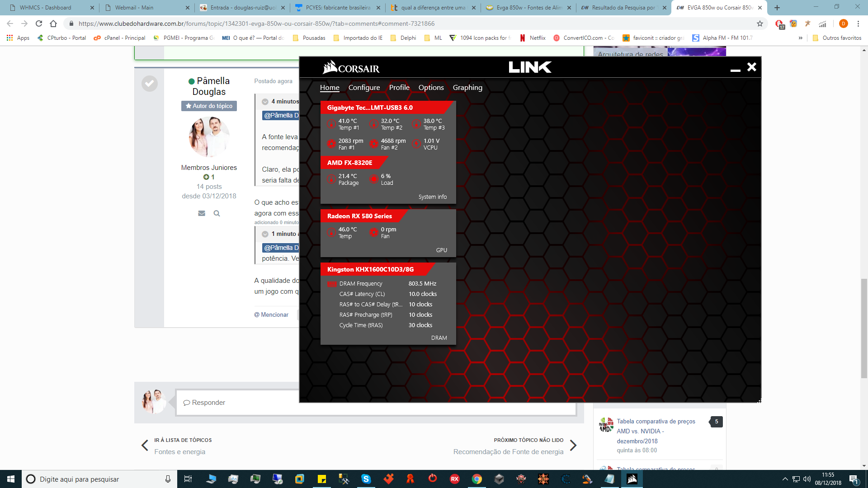Bookmark this page with star icon
Screen dimensions: 868x488
pos(760,23)
